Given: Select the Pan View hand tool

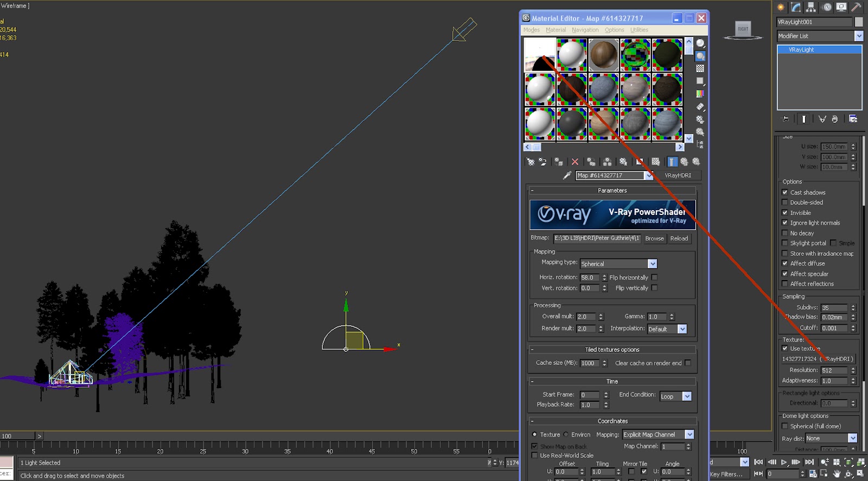Looking at the screenshot, I should [x=838, y=474].
